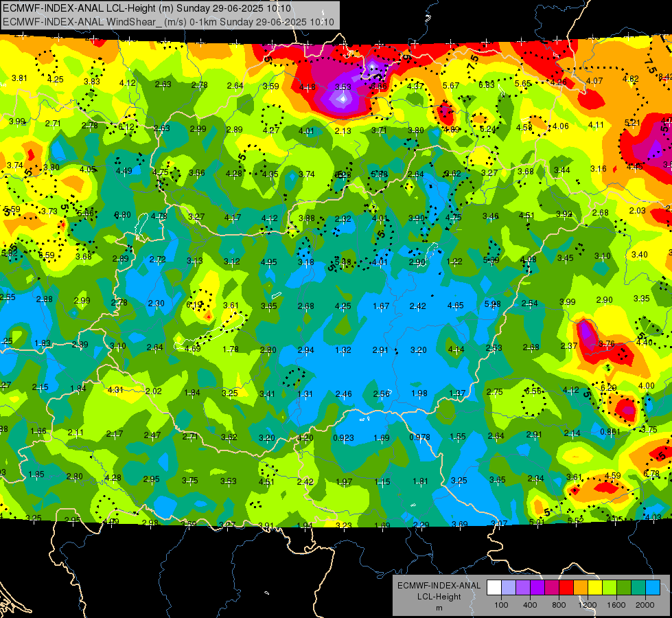Click the map value 6.56
The height and width of the screenshot is (618, 672).
[533, 391]
